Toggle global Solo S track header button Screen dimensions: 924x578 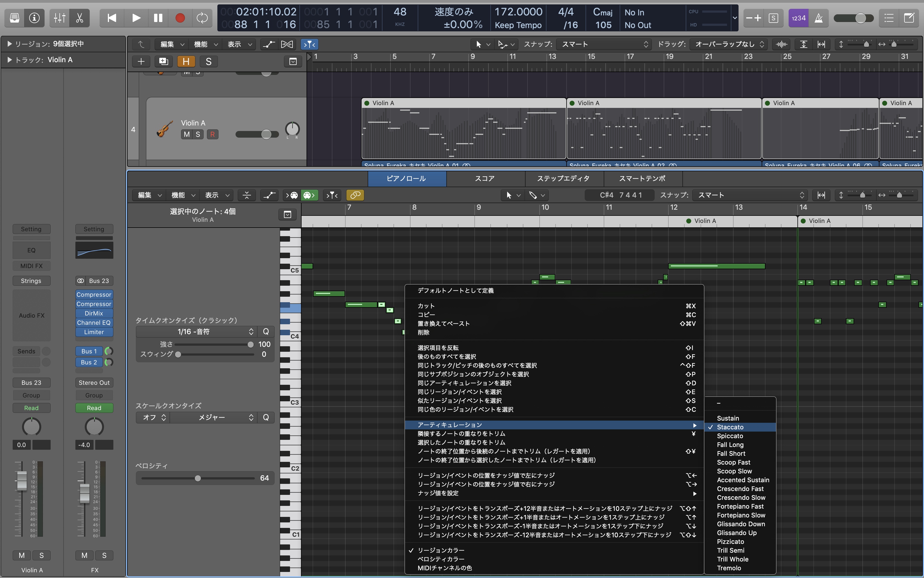209,62
